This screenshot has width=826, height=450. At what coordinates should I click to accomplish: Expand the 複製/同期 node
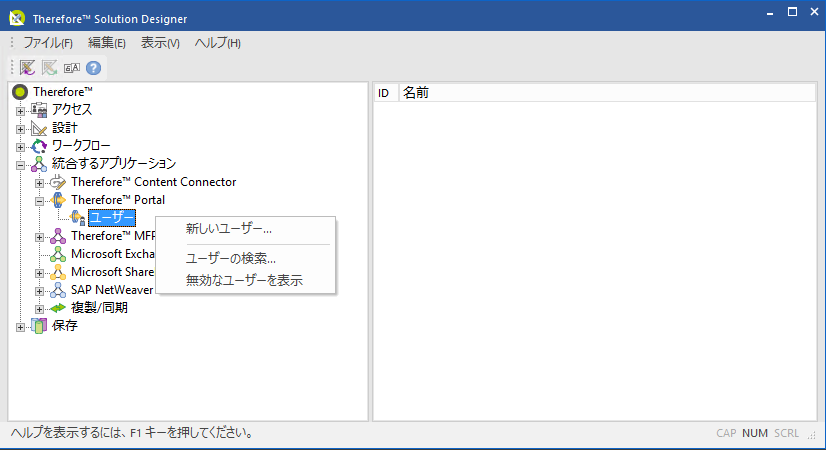point(40,309)
